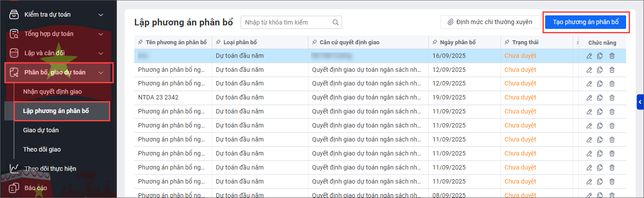Click the search magnifier icon
Image resolution: width=644 pixels, height=198 pixels.
[336, 22]
